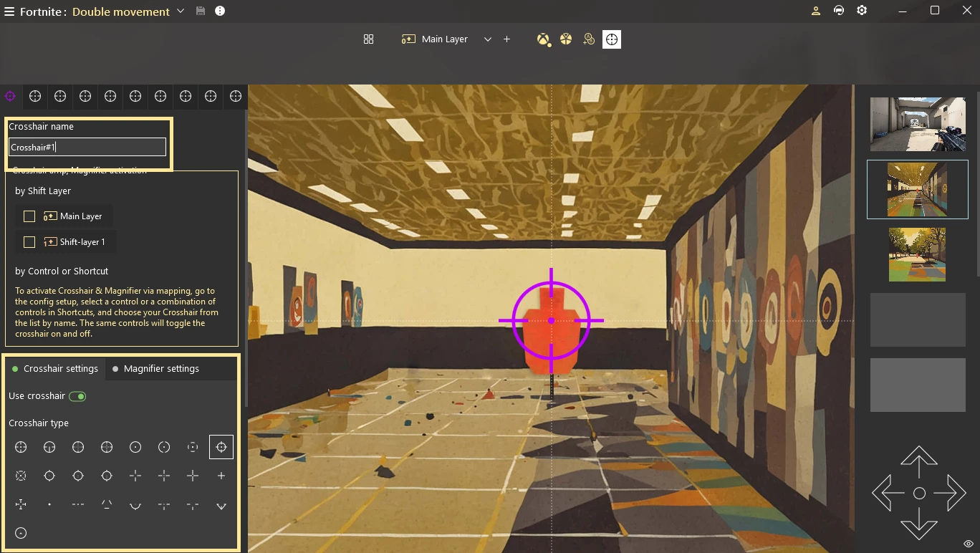Check the Main Layer checkbox

pos(29,216)
